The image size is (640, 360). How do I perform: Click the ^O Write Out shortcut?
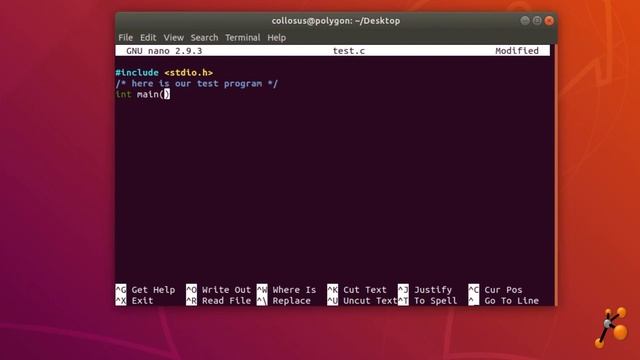point(219,290)
